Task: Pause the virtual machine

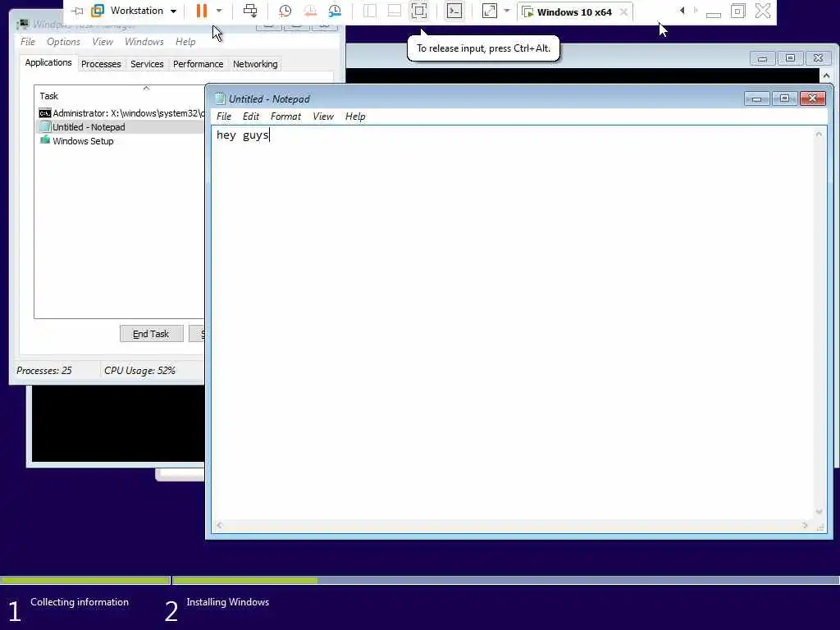Action: [x=202, y=11]
